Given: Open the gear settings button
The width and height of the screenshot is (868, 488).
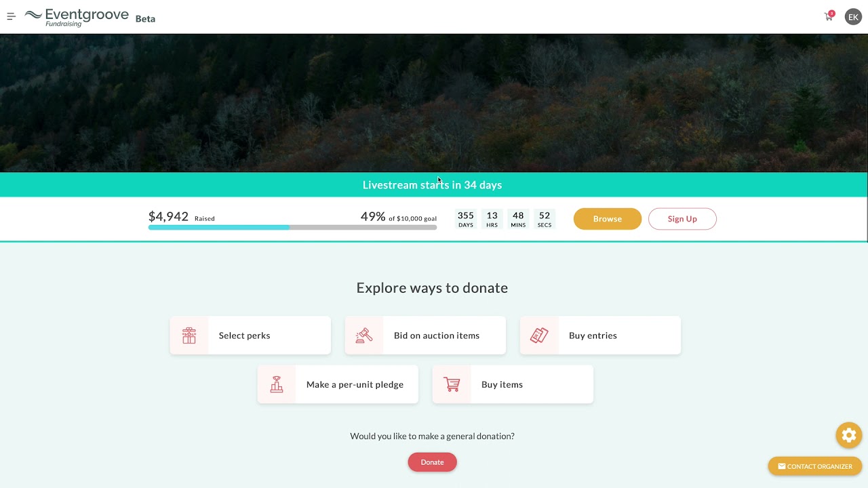Looking at the screenshot, I should [x=849, y=435].
